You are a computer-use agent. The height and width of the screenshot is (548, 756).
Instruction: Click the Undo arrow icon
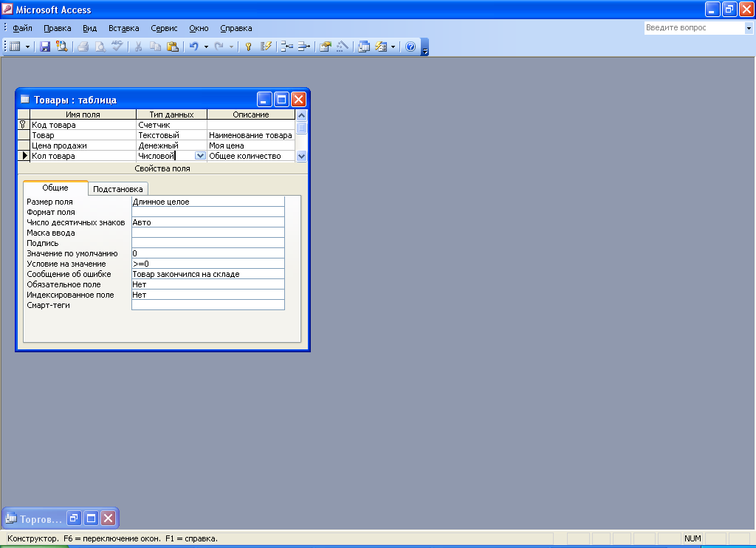(x=194, y=47)
